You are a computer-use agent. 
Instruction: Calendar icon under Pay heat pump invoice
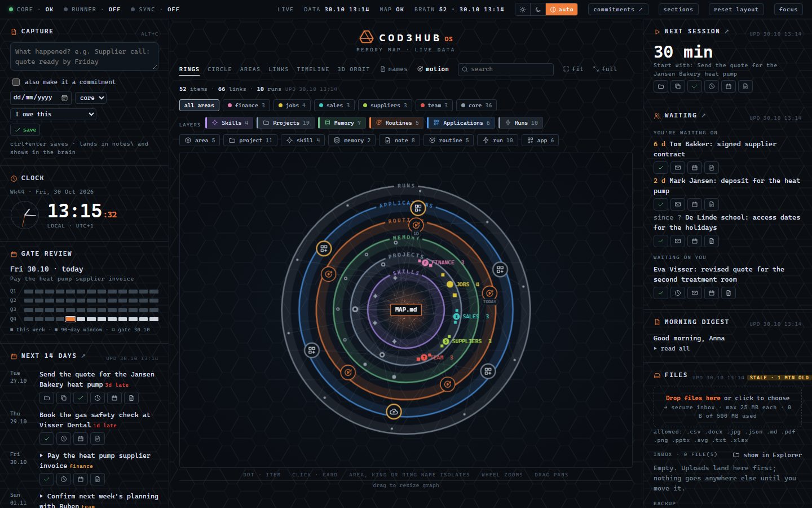pos(81,479)
